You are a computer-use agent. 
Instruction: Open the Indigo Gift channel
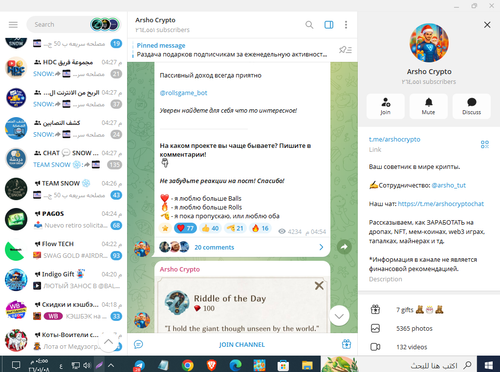[x=63, y=280]
